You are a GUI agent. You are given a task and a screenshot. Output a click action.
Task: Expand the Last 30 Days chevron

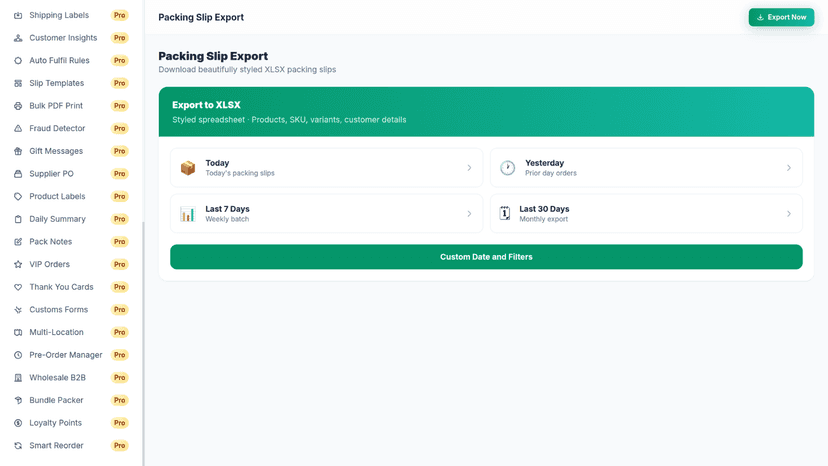(x=789, y=214)
